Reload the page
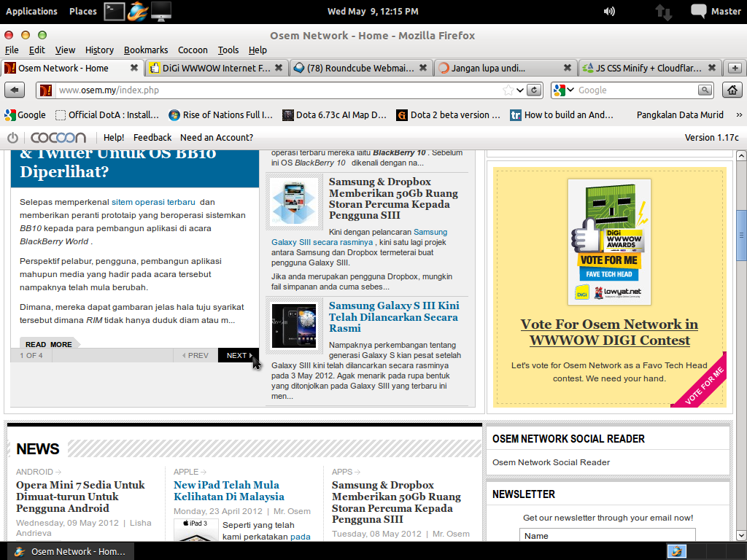Viewport: 747px width, 560px height. click(535, 90)
